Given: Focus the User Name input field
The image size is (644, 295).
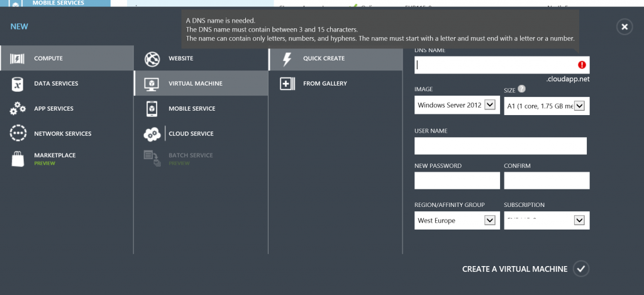Looking at the screenshot, I should pyautogui.click(x=500, y=146).
